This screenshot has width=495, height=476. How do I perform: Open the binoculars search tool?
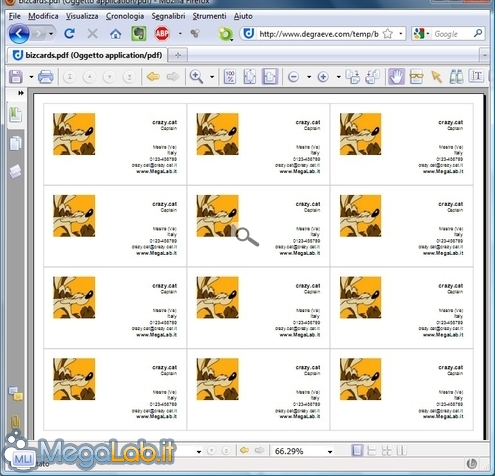(x=456, y=77)
